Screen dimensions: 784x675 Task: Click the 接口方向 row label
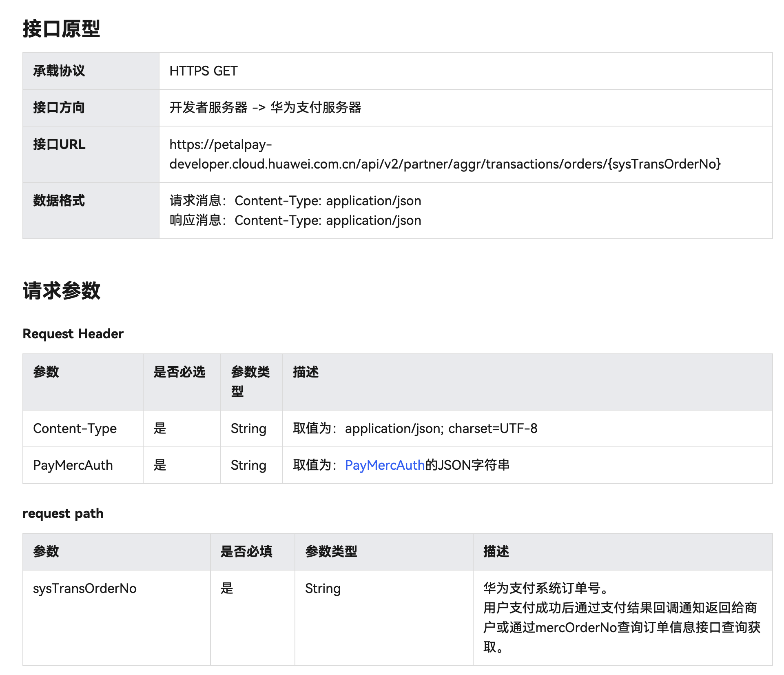(59, 108)
